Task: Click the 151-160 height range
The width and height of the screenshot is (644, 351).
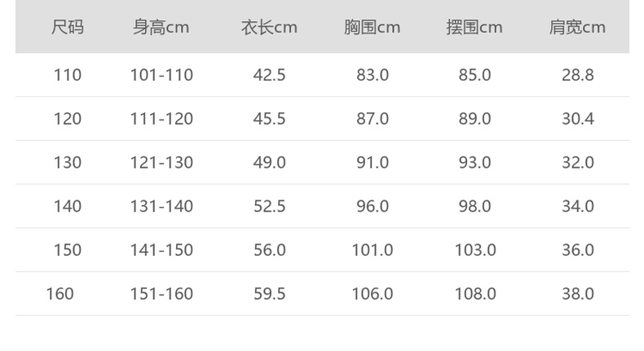Action: tap(161, 294)
